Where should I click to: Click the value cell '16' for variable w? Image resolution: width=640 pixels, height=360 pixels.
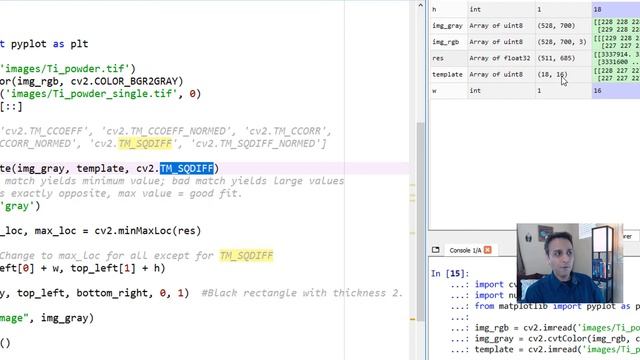click(x=616, y=91)
